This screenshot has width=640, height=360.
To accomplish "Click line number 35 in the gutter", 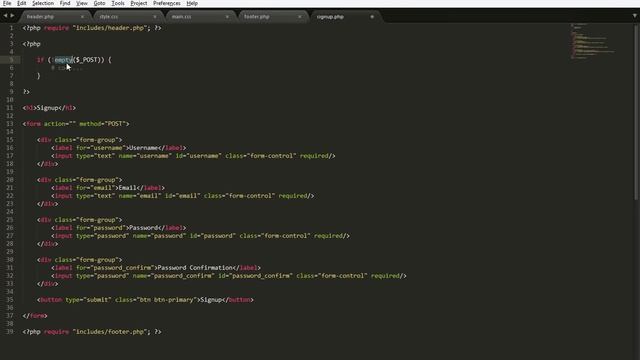I will pyautogui.click(x=10, y=300).
